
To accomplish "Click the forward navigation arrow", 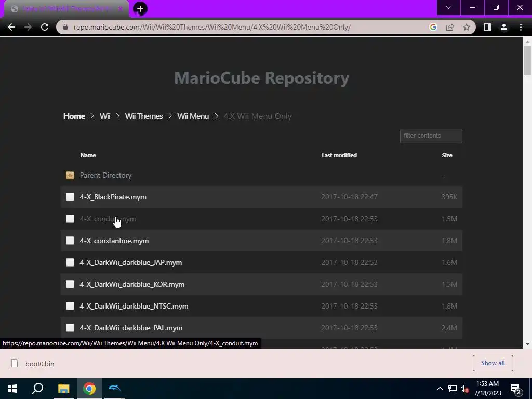I will [x=28, y=27].
